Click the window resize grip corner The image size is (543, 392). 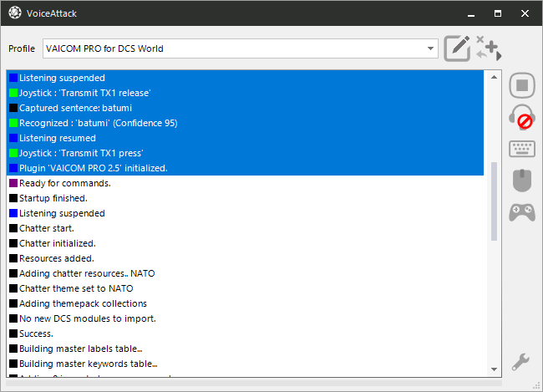pyautogui.click(x=537, y=386)
